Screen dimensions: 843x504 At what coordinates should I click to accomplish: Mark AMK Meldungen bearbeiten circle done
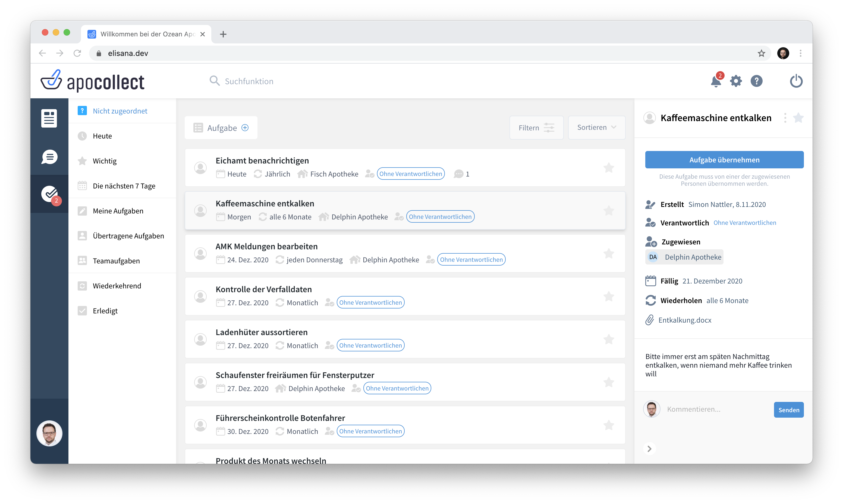(200, 253)
